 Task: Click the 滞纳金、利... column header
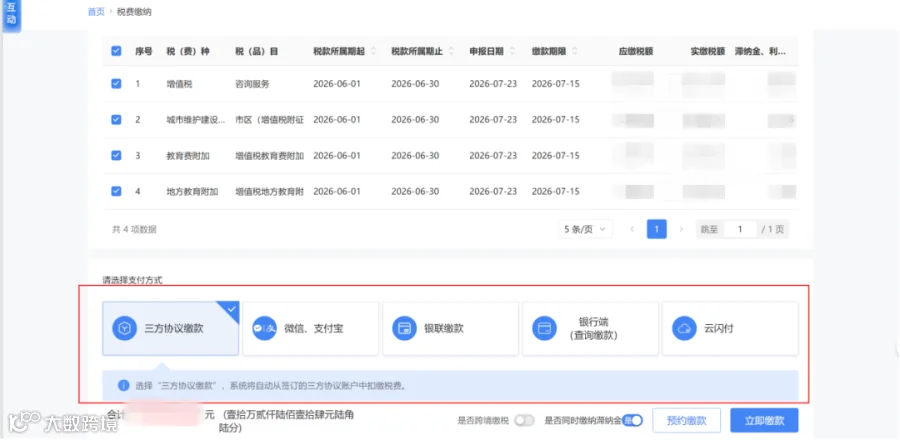point(760,51)
